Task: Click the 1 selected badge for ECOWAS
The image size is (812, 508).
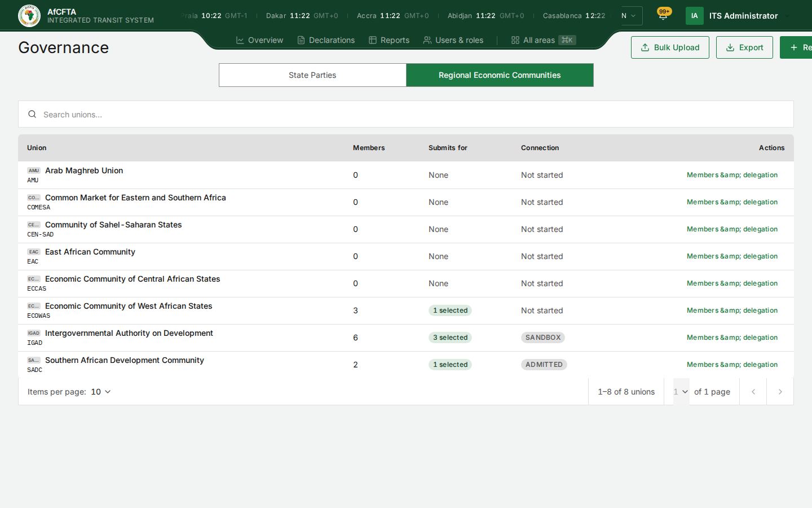Action: [x=450, y=310]
